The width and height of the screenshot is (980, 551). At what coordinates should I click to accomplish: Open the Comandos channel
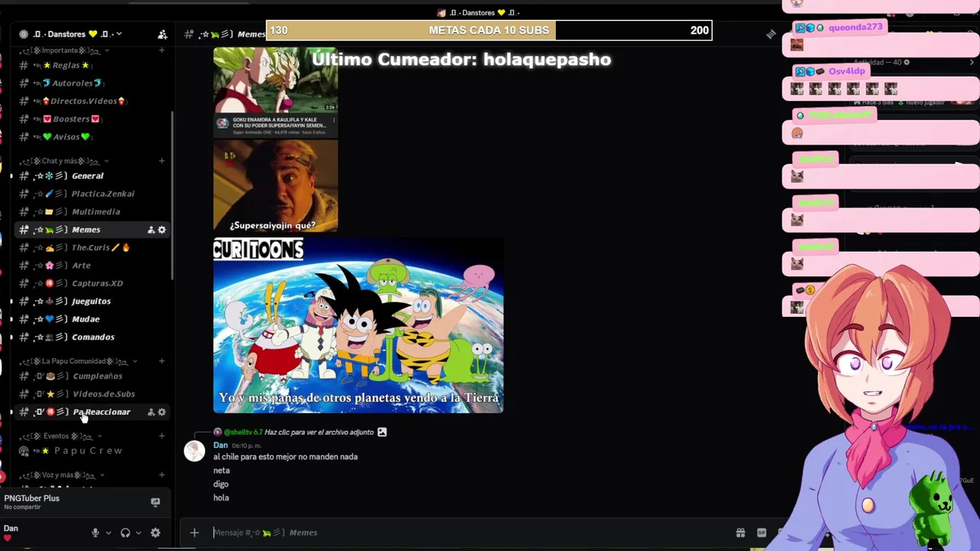click(x=92, y=337)
